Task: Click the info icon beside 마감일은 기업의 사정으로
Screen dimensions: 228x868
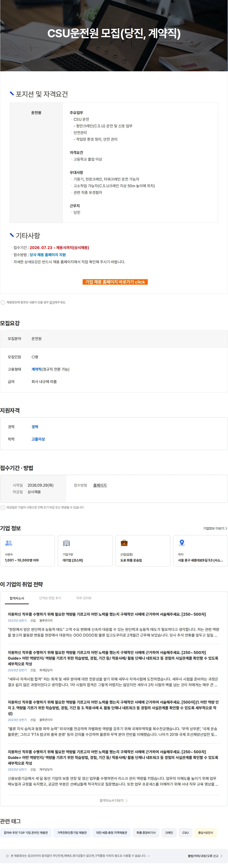Action: (3, 508)
